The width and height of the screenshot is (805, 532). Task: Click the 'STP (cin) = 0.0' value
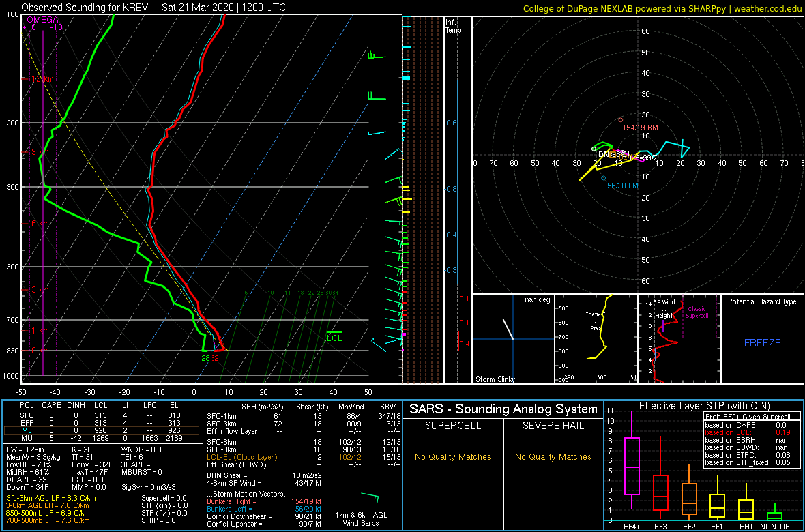point(164,506)
